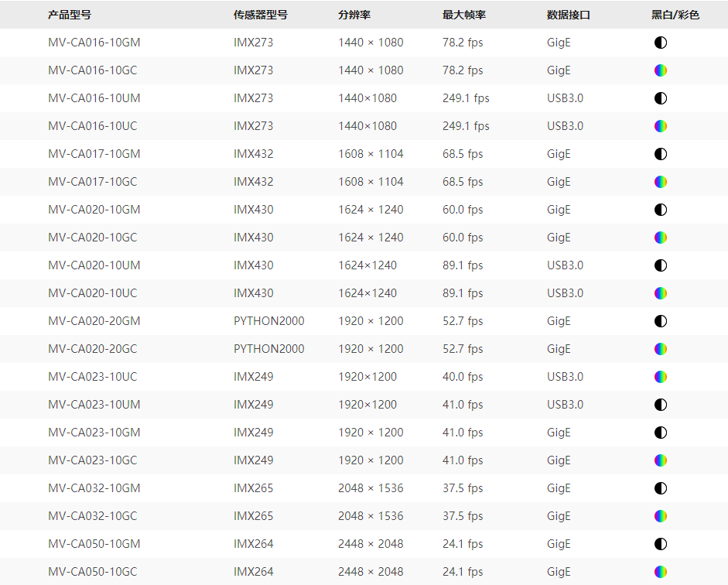
Task: Click the 黑白/彩色 column header
Action: (675, 15)
